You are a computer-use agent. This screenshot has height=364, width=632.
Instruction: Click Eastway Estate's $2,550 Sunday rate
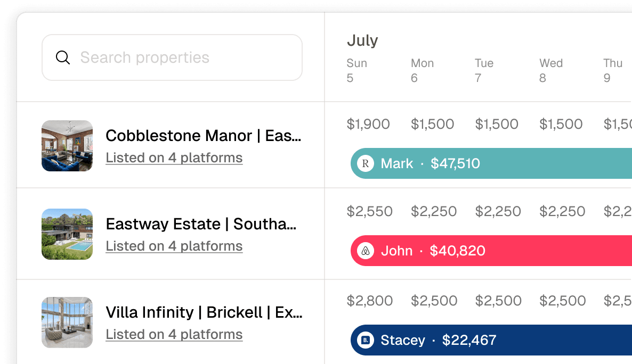click(370, 211)
